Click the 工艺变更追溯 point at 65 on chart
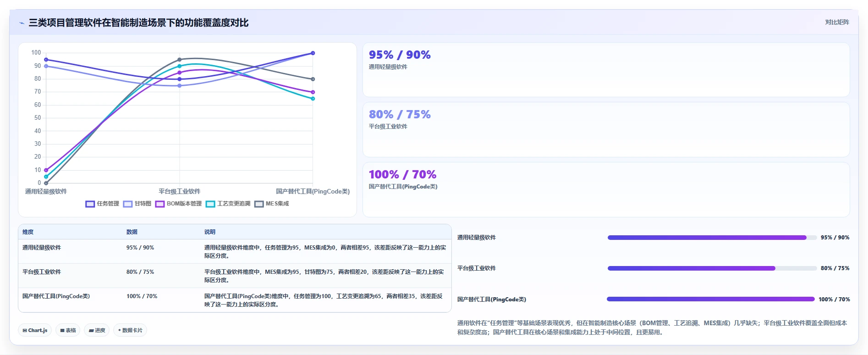Screen dimensions: 868x355 click(313, 99)
